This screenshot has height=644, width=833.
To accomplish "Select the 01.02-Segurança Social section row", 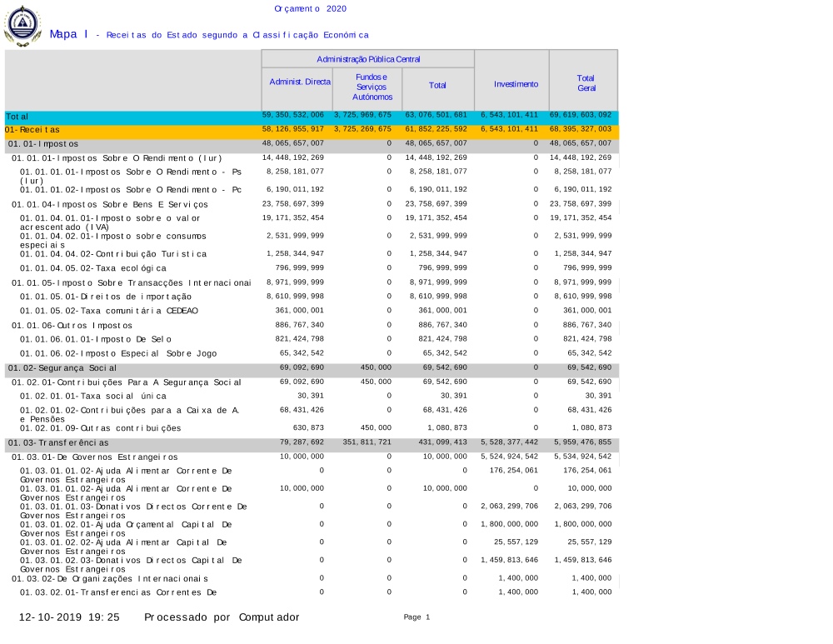I will pyautogui.click(x=62, y=368).
